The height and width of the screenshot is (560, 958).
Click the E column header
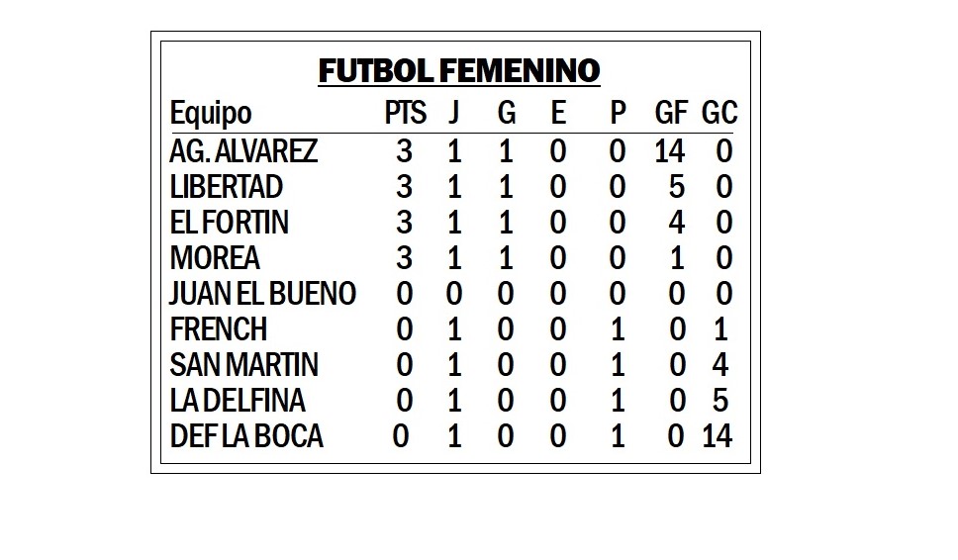click(x=558, y=113)
